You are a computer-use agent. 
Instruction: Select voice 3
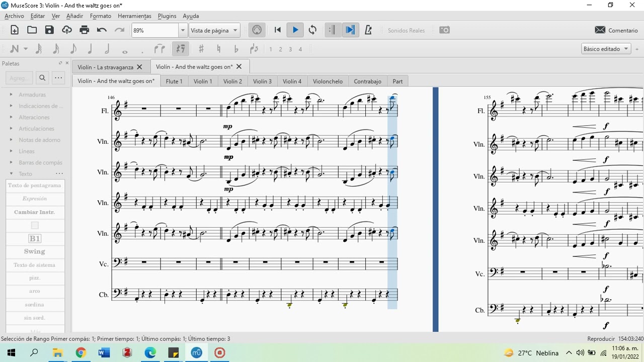tap(290, 49)
